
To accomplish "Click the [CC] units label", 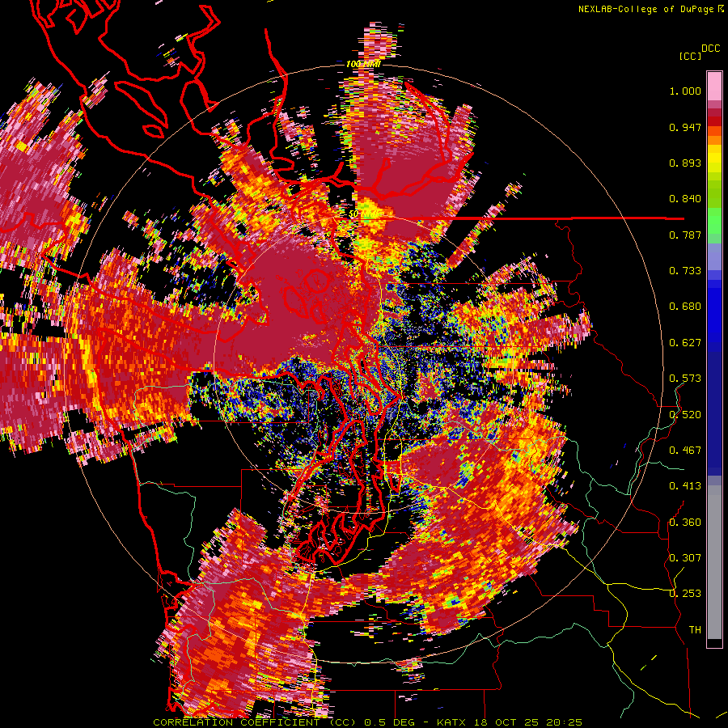I will (690, 56).
